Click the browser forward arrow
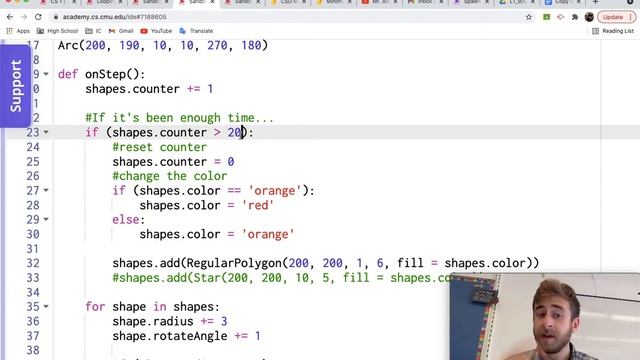The height and width of the screenshot is (360, 640). pos(24,17)
